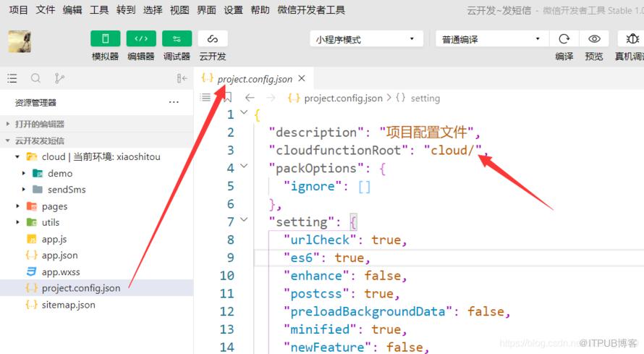
Task: Open the sidebar search icon
Action: point(35,78)
